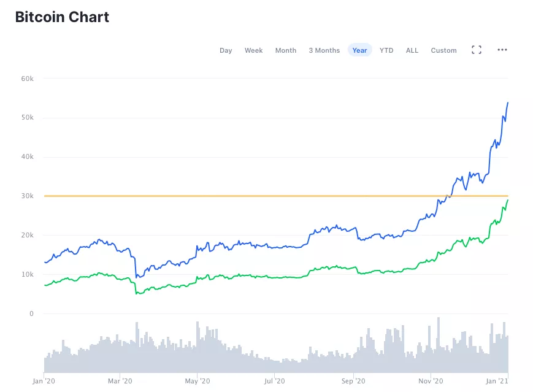Open the three-dots more options menu
The height and width of the screenshot is (392, 533).
pyautogui.click(x=502, y=50)
